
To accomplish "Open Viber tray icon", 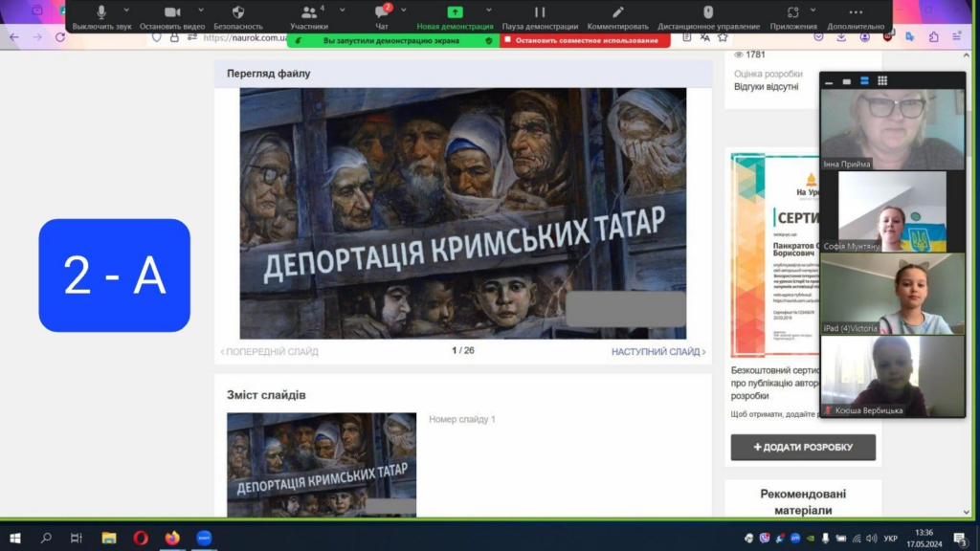I will (x=765, y=538).
